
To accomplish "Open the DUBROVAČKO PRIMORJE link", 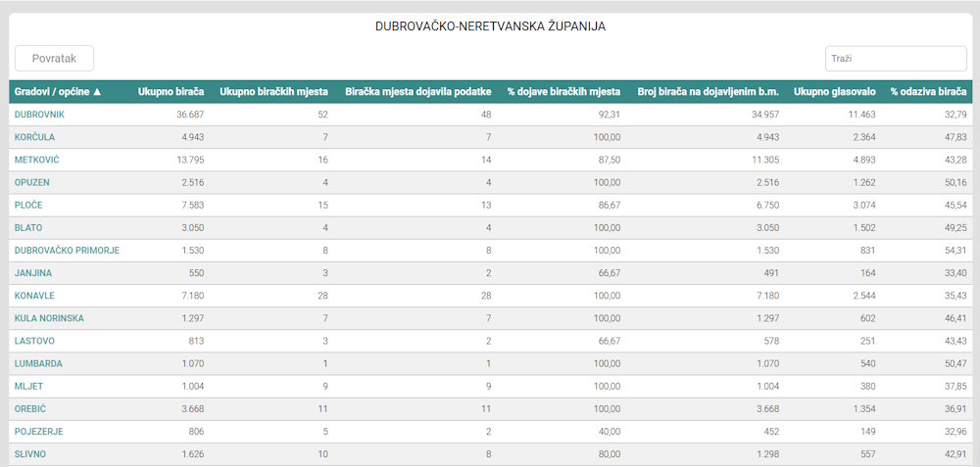I will (67, 251).
